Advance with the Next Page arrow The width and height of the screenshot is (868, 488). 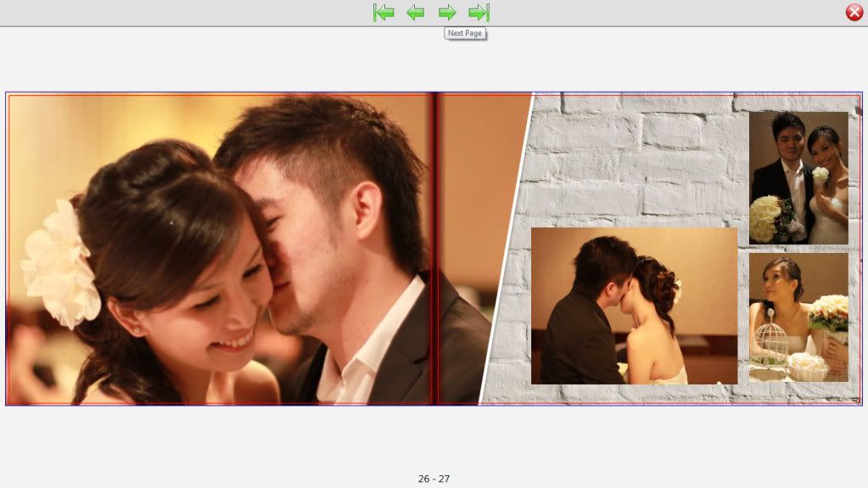(x=447, y=12)
